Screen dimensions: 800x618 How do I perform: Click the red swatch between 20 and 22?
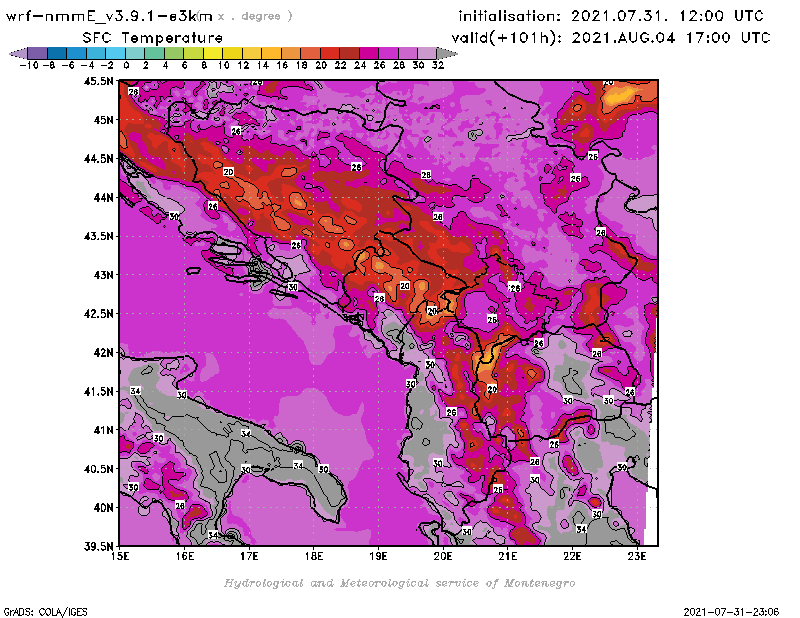tap(330, 53)
